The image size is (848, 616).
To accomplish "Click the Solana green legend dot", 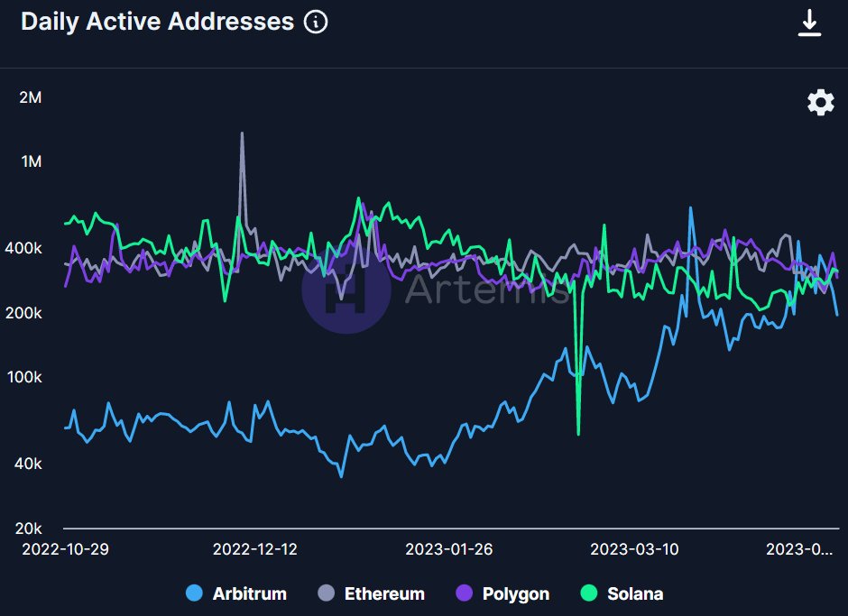I will [x=588, y=593].
